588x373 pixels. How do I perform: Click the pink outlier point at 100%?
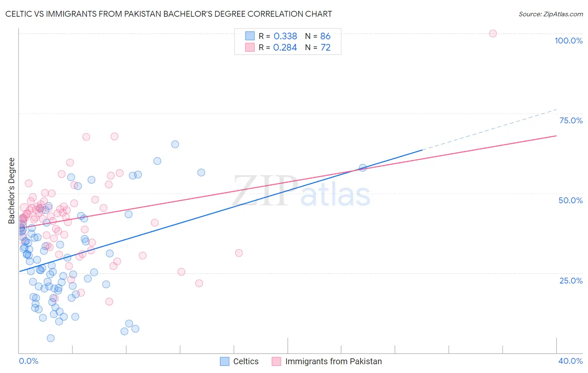[x=493, y=33]
